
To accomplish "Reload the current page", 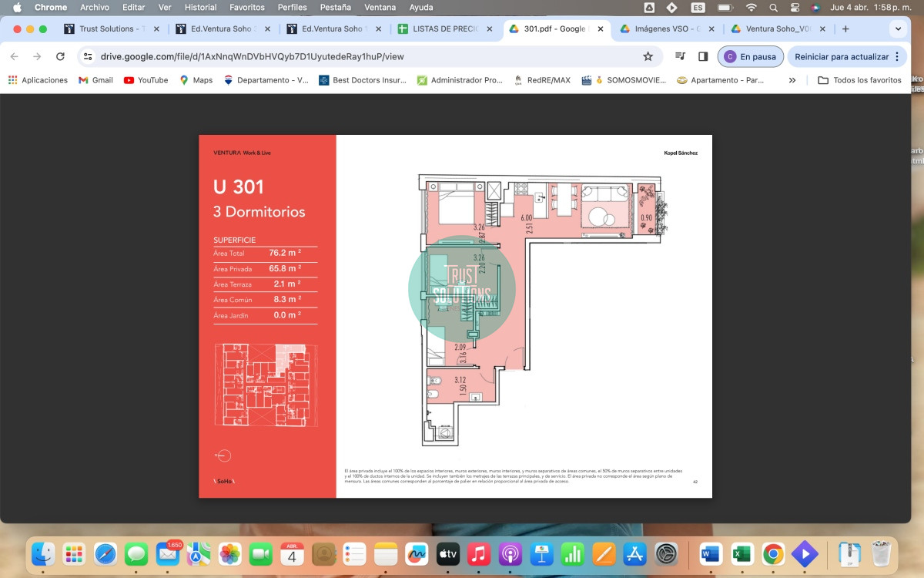I will [60, 56].
